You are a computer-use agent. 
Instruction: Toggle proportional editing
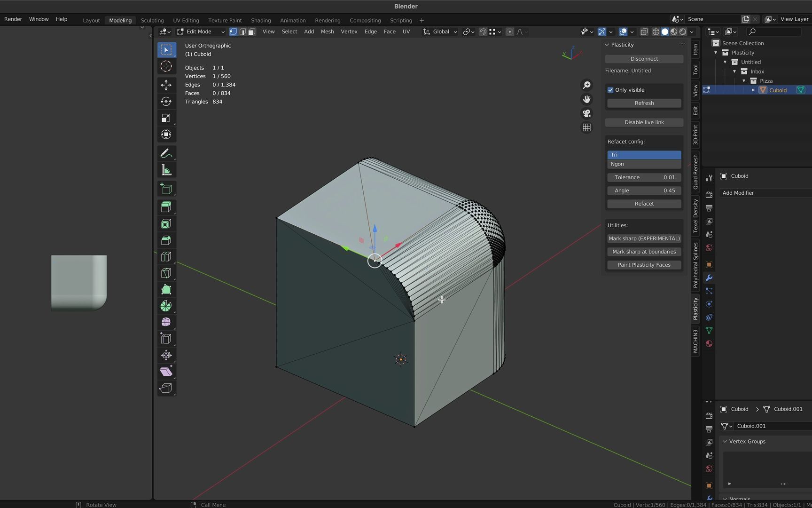(x=510, y=32)
